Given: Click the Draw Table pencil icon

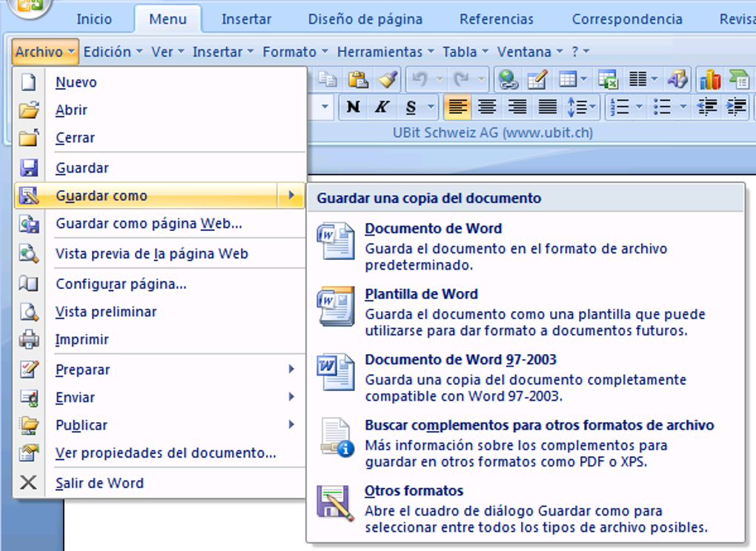Looking at the screenshot, I should coord(537,79).
